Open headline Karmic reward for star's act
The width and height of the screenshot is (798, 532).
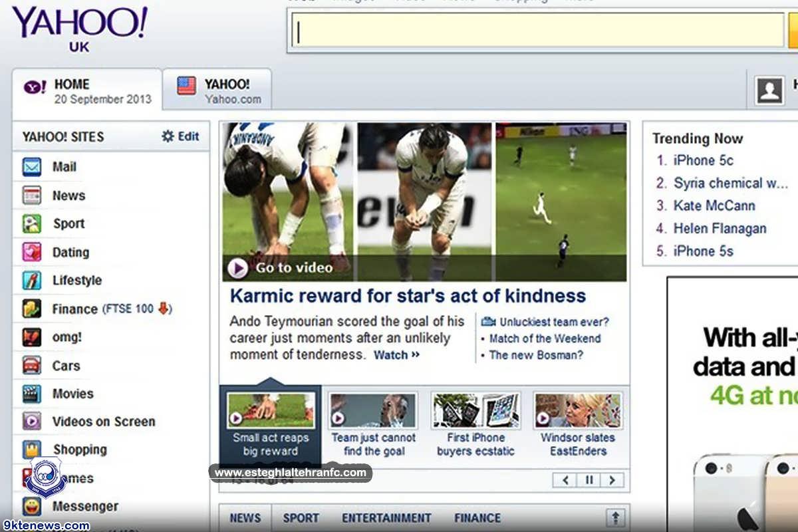coord(408,296)
